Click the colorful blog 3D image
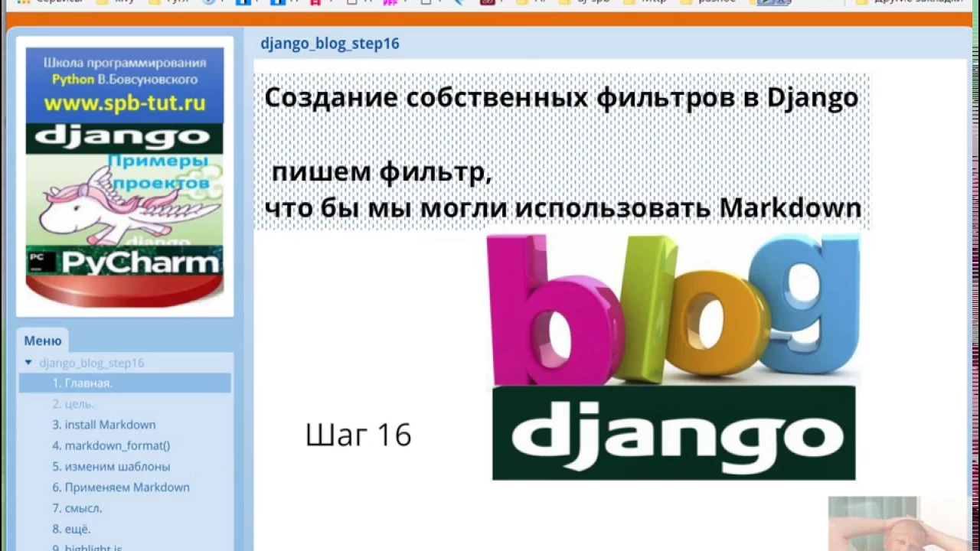This screenshot has height=551, width=980. tap(674, 310)
